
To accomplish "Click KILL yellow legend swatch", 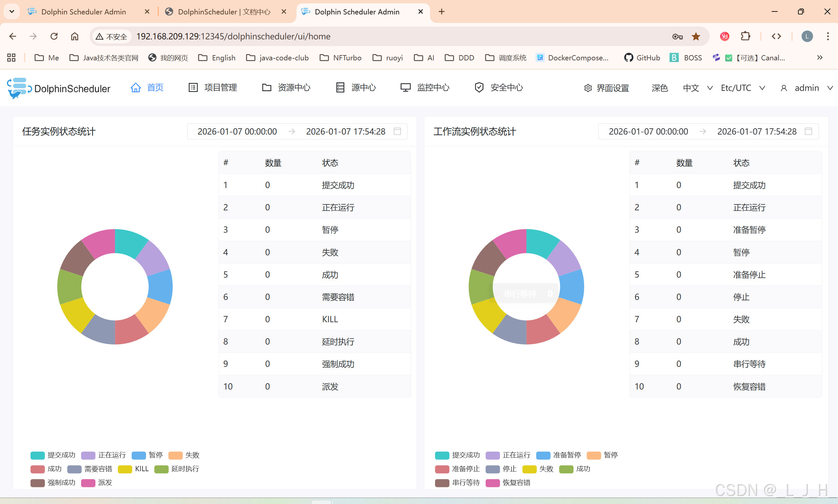I will coord(125,469).
